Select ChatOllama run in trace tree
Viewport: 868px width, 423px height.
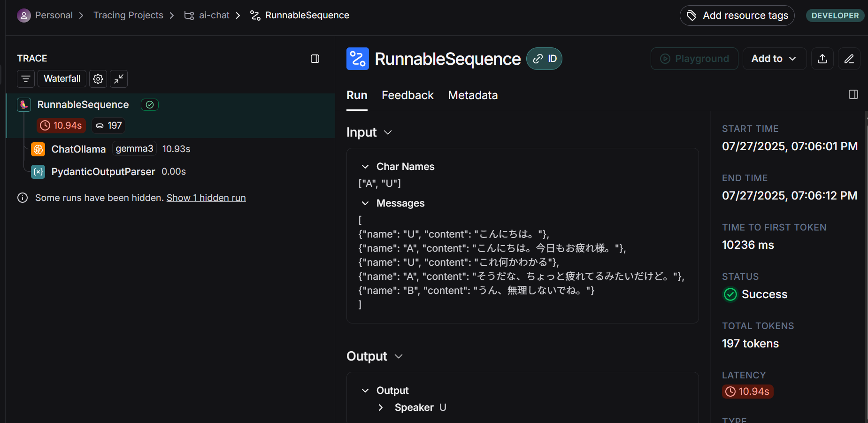(x=78, y=149)
